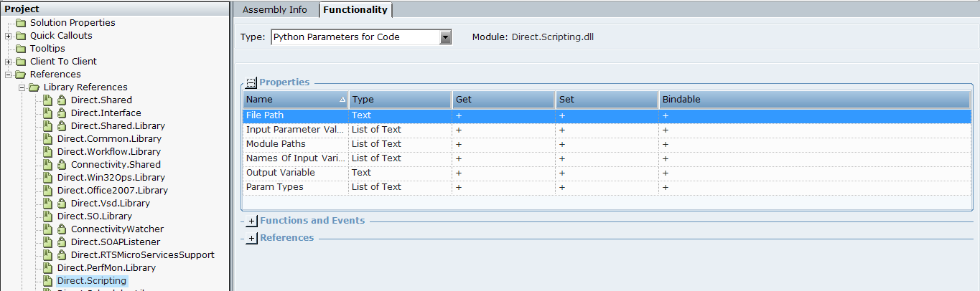
Task: Click the Direct.Scripting library icon
Action: point(48,281)
